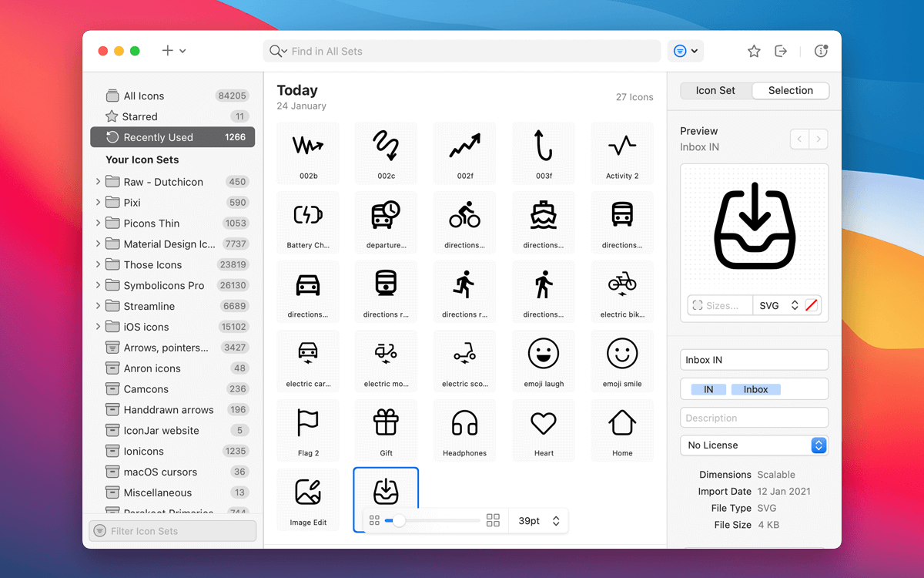Open the SVG format dropdown
The height and width of the screenshot is (578, 924).
[778, 306]
